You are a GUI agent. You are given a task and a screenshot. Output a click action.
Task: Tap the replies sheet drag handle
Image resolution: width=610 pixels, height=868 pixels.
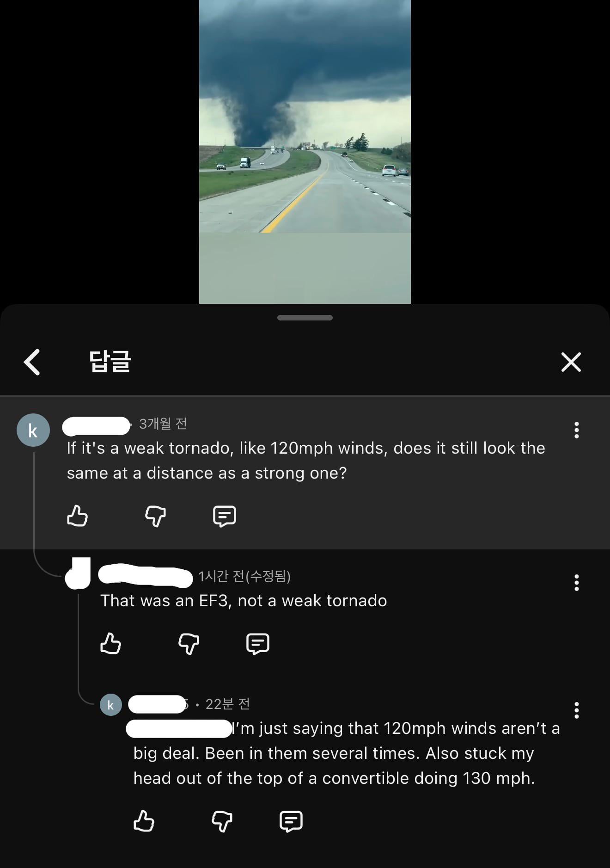(x=305, y=318)
